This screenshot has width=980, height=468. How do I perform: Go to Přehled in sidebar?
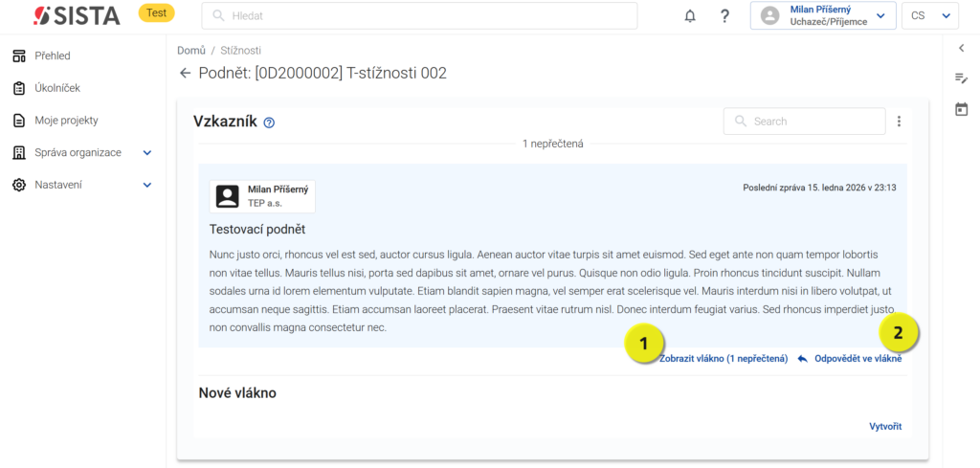click(x=53, y=56)
